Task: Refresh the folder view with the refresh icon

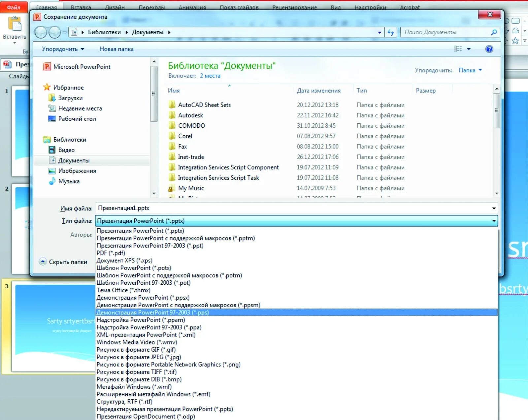Action: 391,32
